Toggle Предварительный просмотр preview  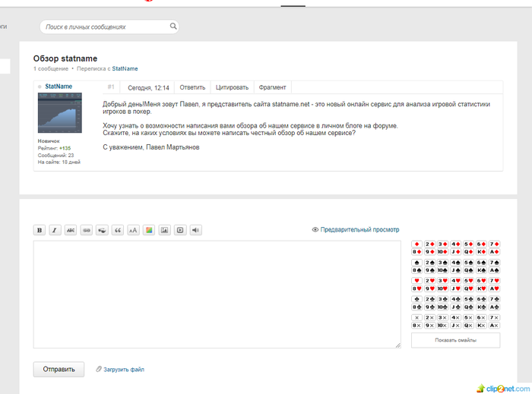[356, 230]
